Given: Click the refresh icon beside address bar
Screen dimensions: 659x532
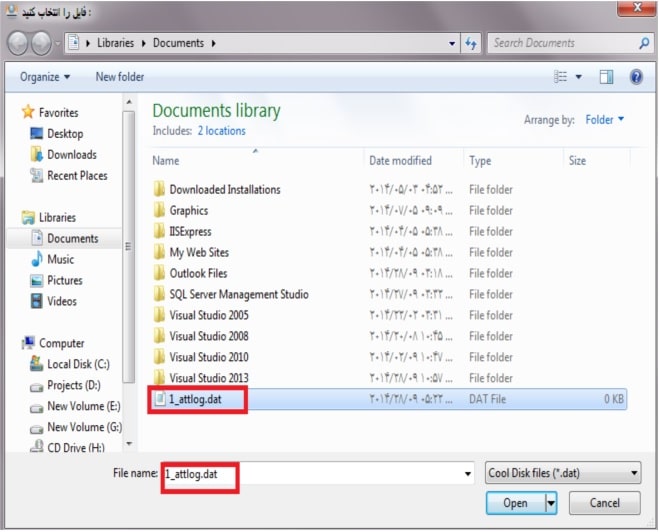Looking at the screenshot, I should (472, 43).
